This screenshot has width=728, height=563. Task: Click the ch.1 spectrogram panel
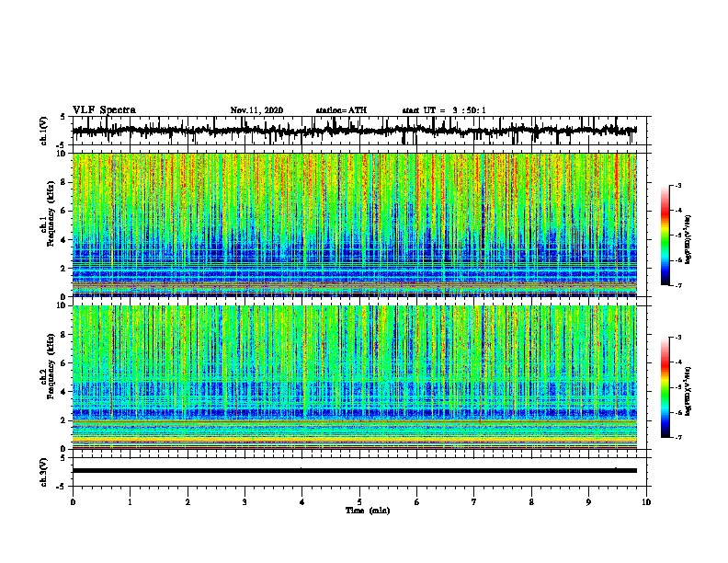[x=355, y=224]
